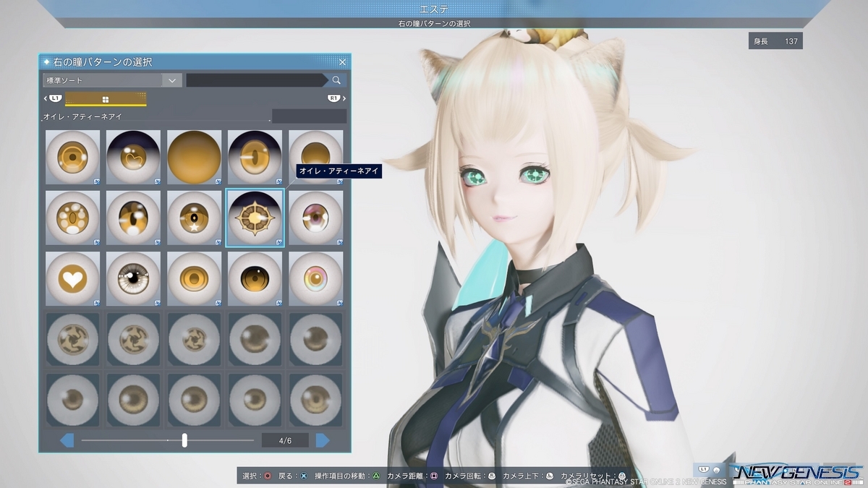
Task: Click the 戻る cross button hint
Action: coord(294,476)
